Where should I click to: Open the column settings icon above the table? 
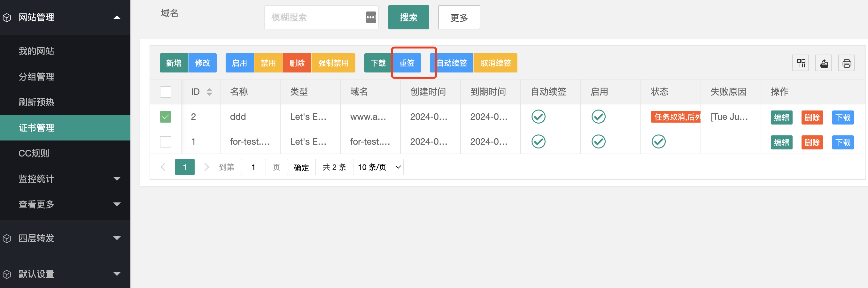(x=800, y=63)
